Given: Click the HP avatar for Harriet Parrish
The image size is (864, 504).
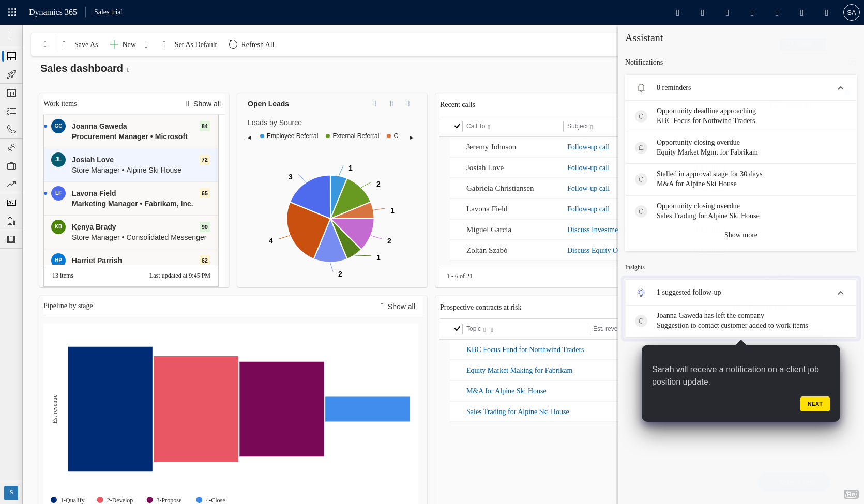Looking at the screenshot, I should (58, 259).
